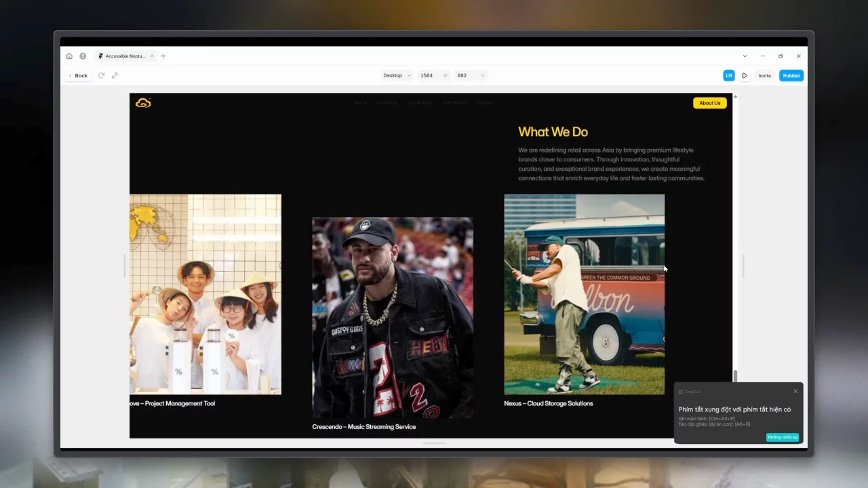Screen dimensions: 868x488
Task: Open the Desktop breakpoint dropdown
Action: pos(397,75)
